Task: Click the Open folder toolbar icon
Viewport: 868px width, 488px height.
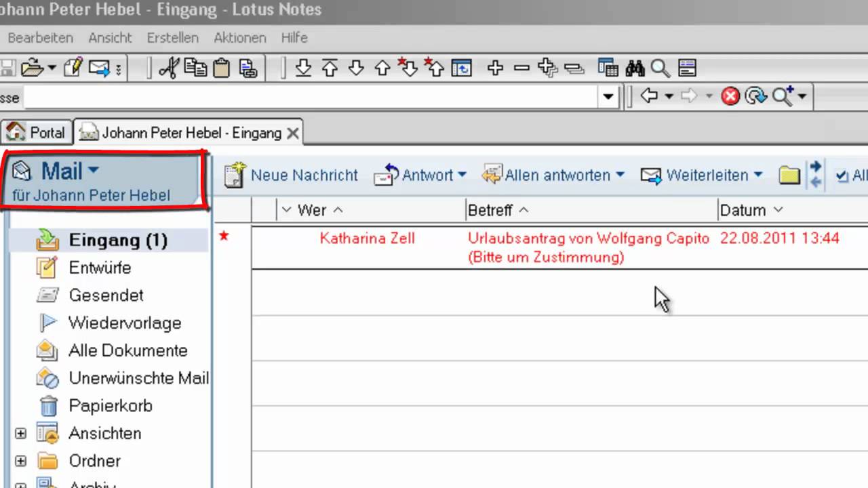Action: click(x=32, y=68)
